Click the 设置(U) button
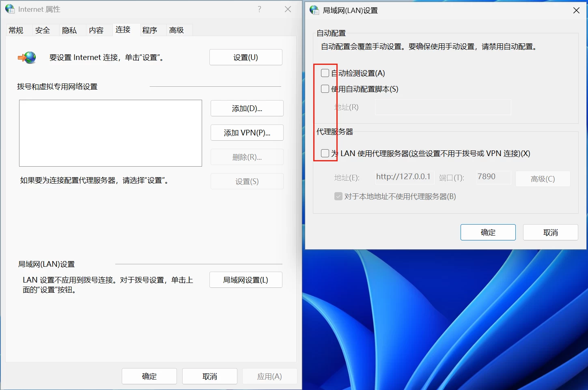The height and width of the screenshot is (390, 588). pyautogui.click(x=246, y=57)
